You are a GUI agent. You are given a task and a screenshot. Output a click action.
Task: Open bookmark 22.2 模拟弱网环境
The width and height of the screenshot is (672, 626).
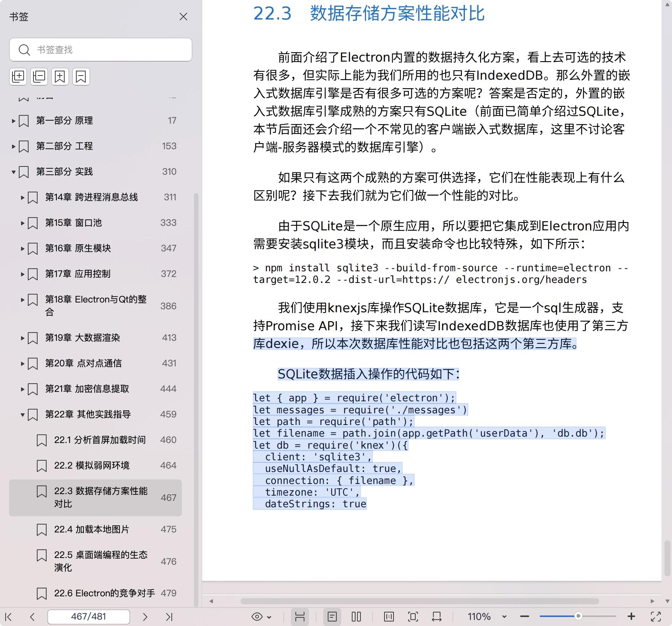92,465
